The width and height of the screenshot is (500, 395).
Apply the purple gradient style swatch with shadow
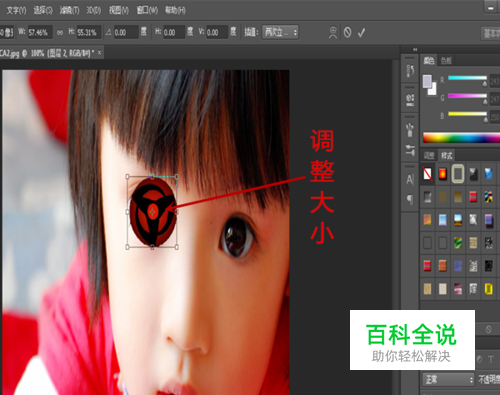[488, 221]
